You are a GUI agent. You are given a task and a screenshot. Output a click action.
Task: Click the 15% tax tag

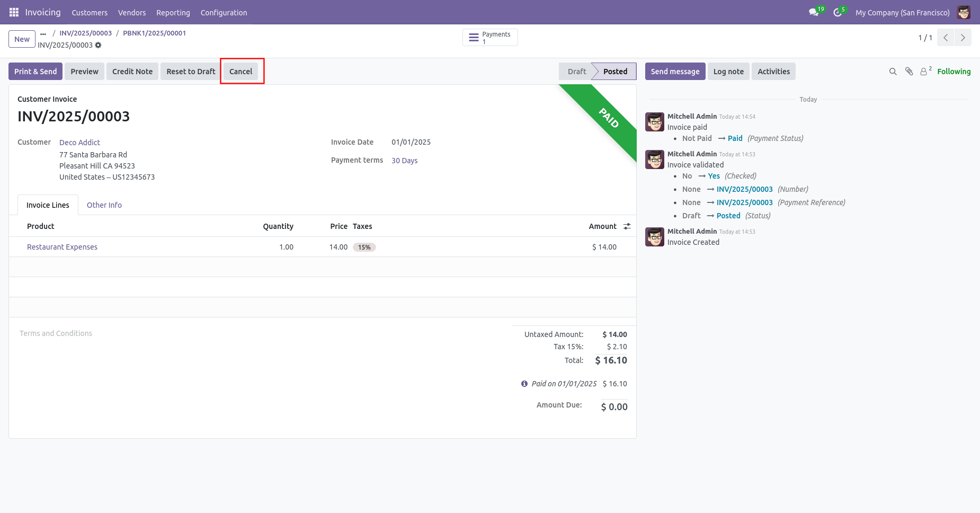point(364,247)
